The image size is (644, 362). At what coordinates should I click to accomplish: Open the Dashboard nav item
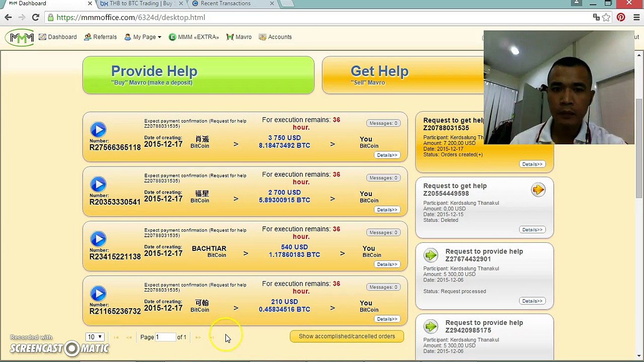pyautogui.click(x=57, y=37)
